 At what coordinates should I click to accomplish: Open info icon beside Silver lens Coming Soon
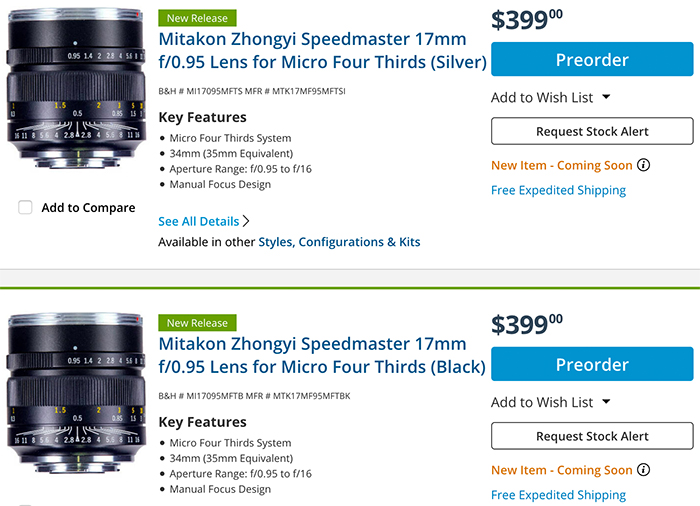point(643,165)
